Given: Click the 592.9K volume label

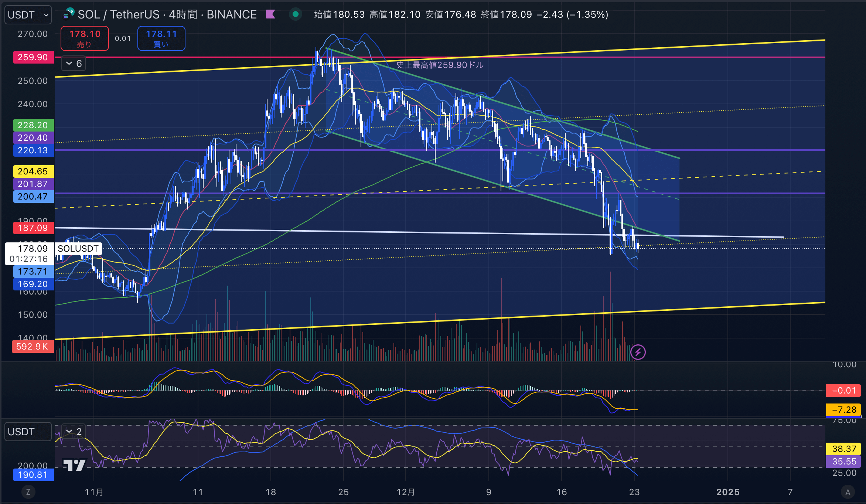Looking at the screenshot, I should 33,347.
